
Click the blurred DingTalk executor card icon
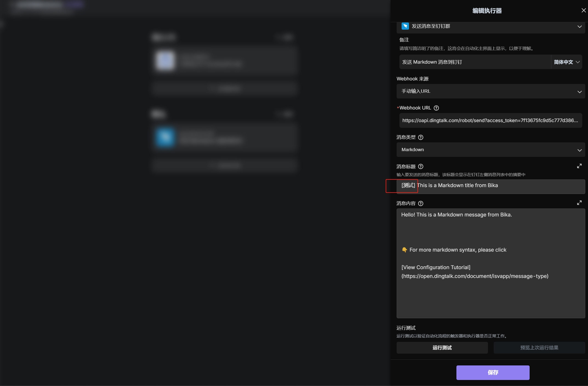[165, 137]
